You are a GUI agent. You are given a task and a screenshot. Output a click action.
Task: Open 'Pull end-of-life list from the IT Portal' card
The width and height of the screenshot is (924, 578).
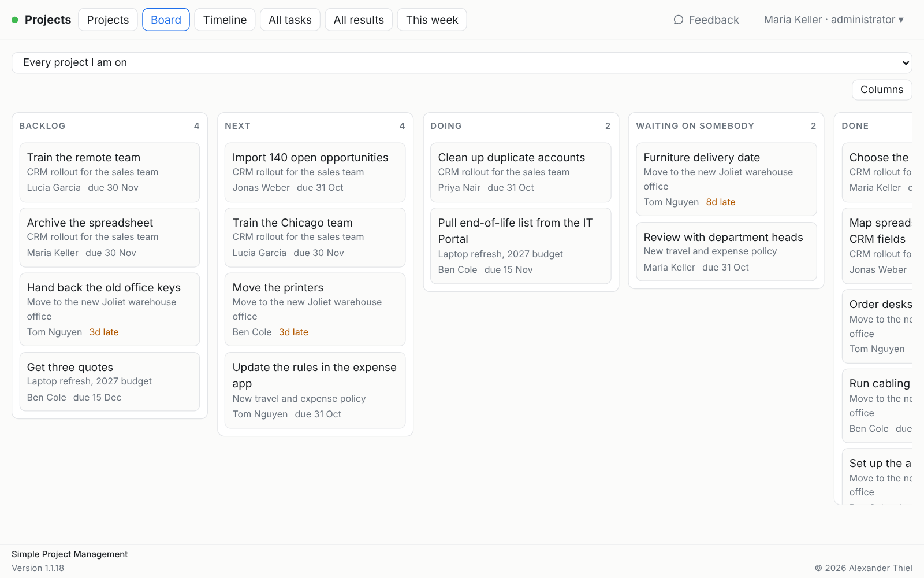(521, 246)
